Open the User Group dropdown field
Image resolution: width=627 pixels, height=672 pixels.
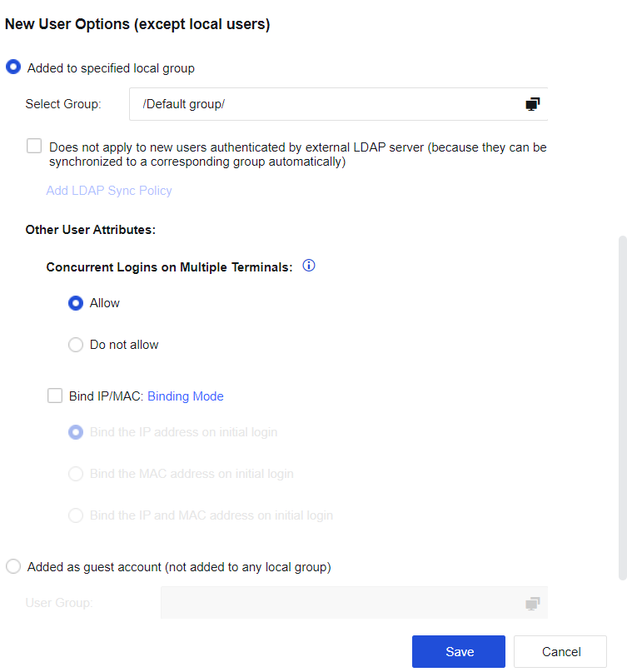pos(341,603)
